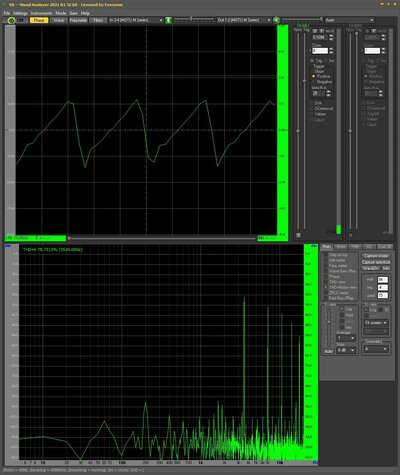Toggle the THD+Noise view checkbox
Screen dimensions: 400x475
[326, 287]
